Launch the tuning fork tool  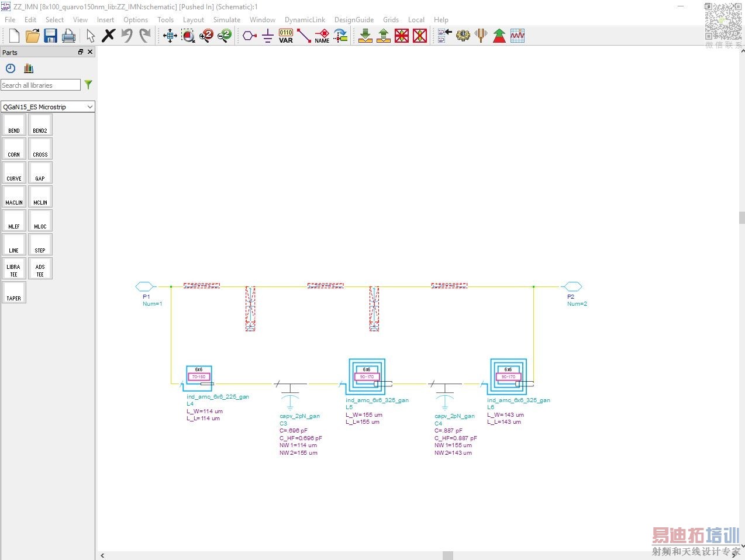click(x=481, y=36)
